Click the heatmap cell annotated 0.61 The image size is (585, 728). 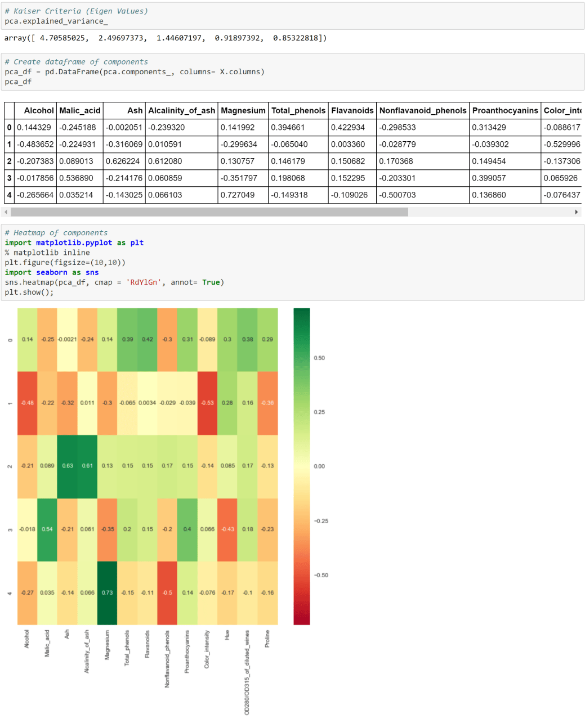87,466
